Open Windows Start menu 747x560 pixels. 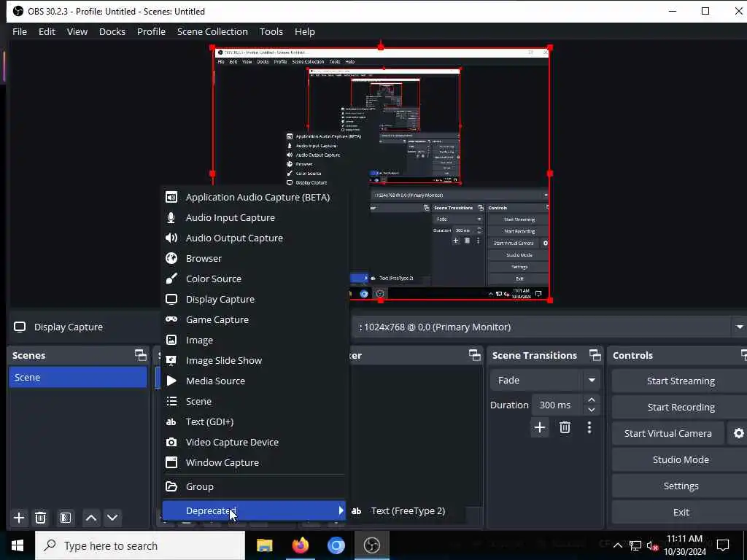pos(18,545)
